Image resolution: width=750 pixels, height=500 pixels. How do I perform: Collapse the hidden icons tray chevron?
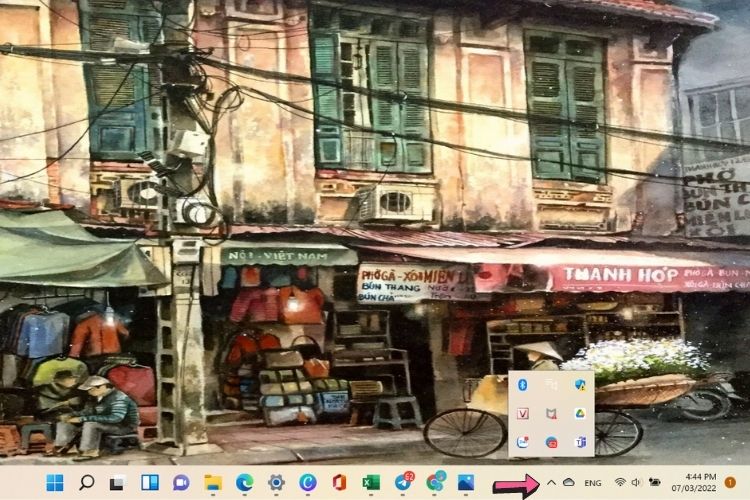551,483
